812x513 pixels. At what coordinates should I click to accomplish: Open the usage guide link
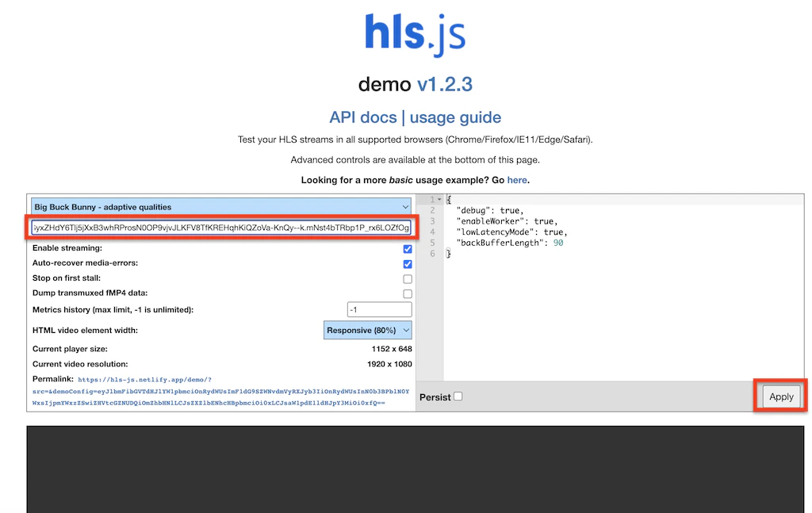pyautogui.click(x=455, y=117)
